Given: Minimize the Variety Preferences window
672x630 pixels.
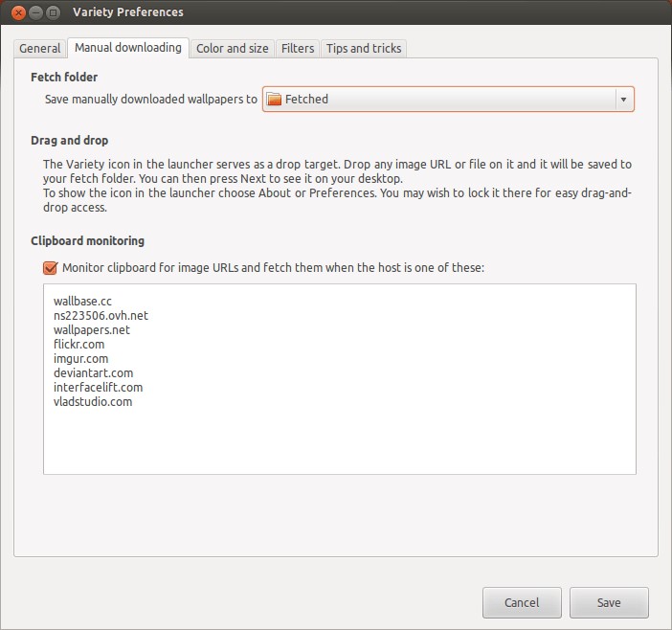Looking at the screenshot, I should click(x=35, y=12).
